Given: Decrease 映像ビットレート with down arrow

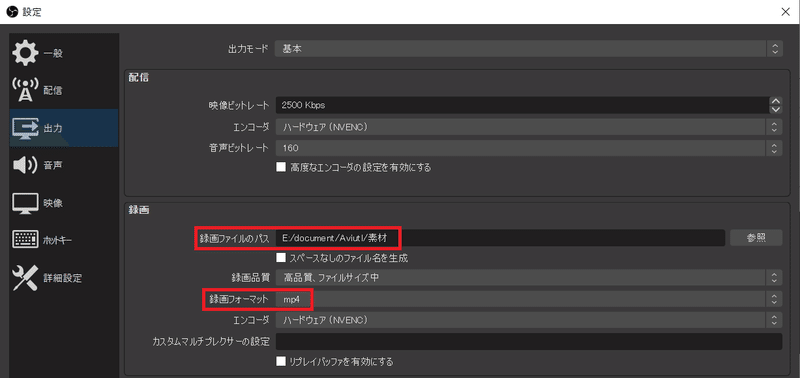Looking at the screenshot, I should 776,109.
